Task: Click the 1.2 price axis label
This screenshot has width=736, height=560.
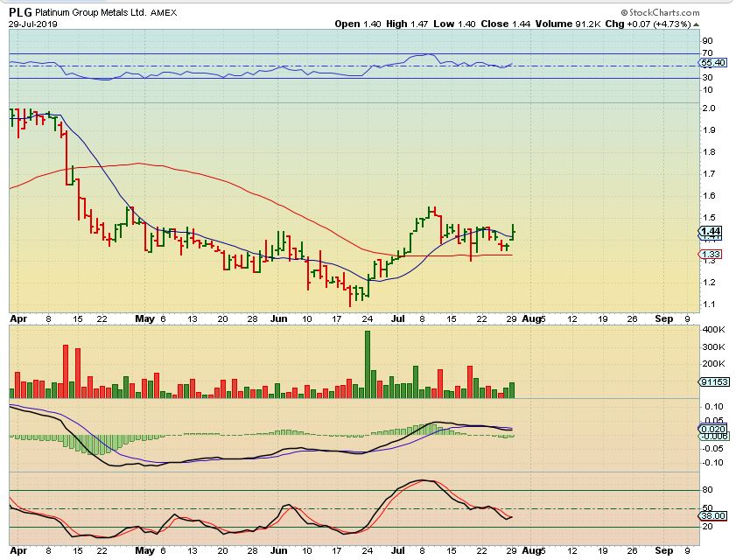Action: click(709, 282)
